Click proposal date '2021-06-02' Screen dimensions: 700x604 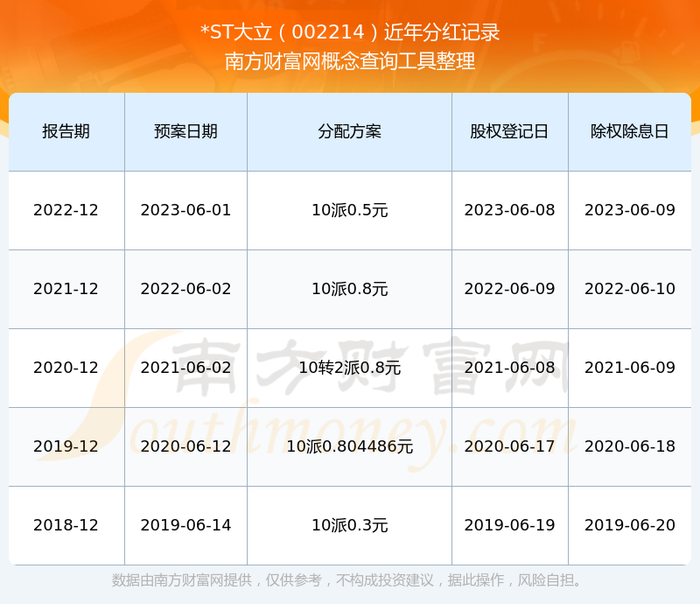185,368
